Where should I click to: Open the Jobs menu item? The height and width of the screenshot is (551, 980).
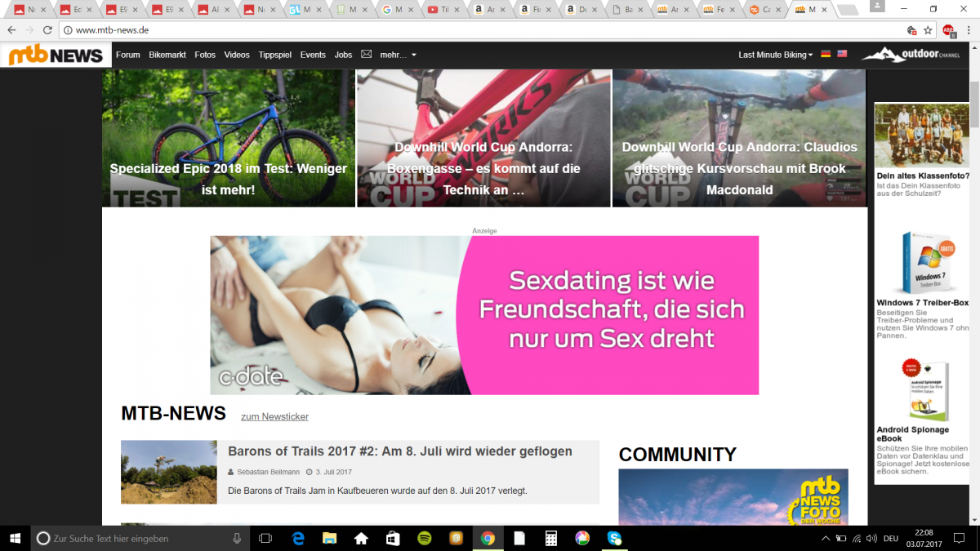[x=343, y=55]
